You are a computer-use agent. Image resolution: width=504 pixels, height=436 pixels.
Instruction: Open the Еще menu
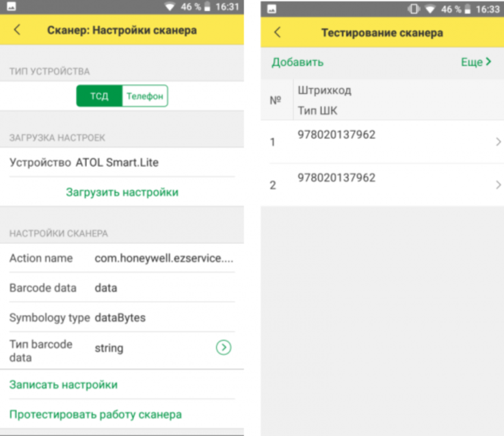(x=476, y=62)
